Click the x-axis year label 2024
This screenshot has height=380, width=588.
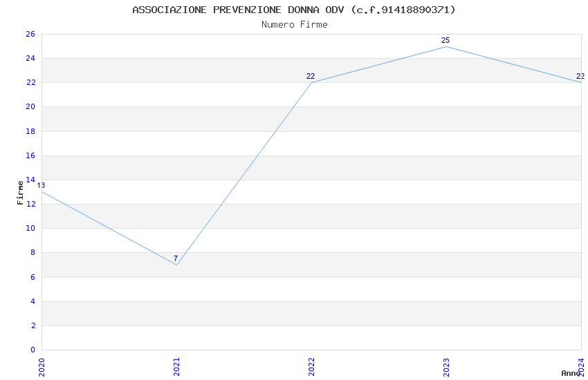pyautogui.click(x=581, y=368)
